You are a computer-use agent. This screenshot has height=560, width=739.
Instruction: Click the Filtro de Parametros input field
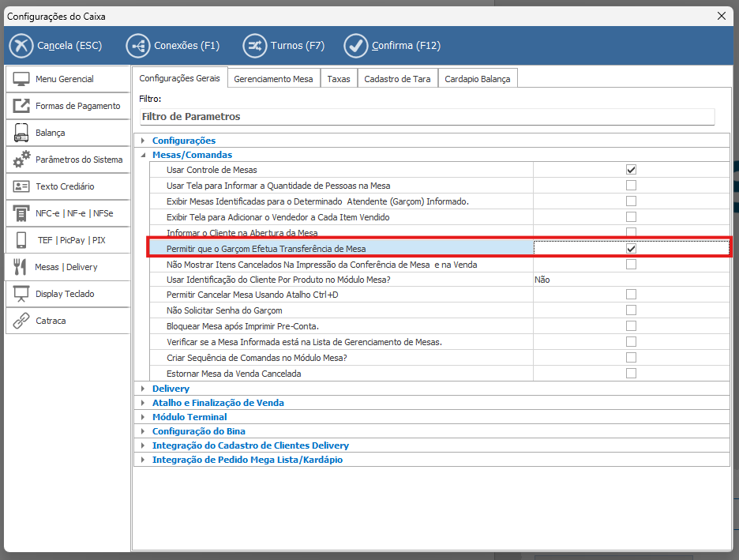pyautogui.click(x=426, y=117)
